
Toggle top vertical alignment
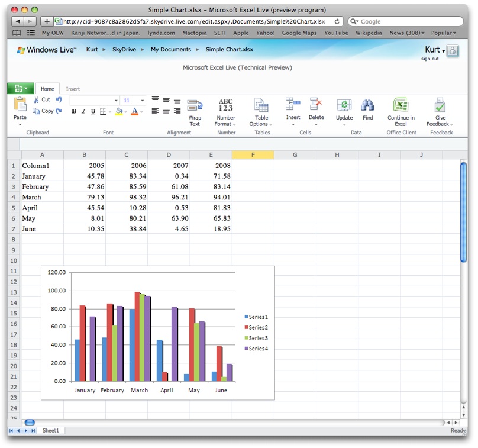(x=155, y=99)
